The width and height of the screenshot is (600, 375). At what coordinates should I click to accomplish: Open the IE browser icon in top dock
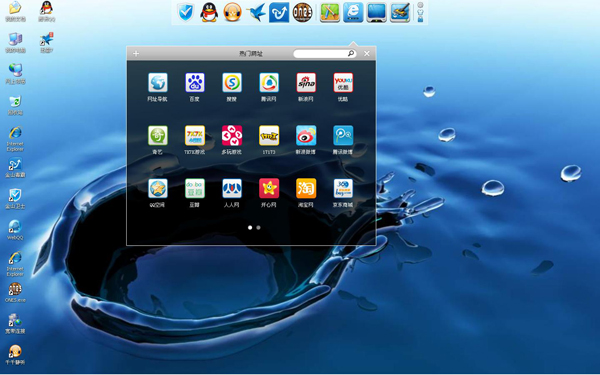353,12
